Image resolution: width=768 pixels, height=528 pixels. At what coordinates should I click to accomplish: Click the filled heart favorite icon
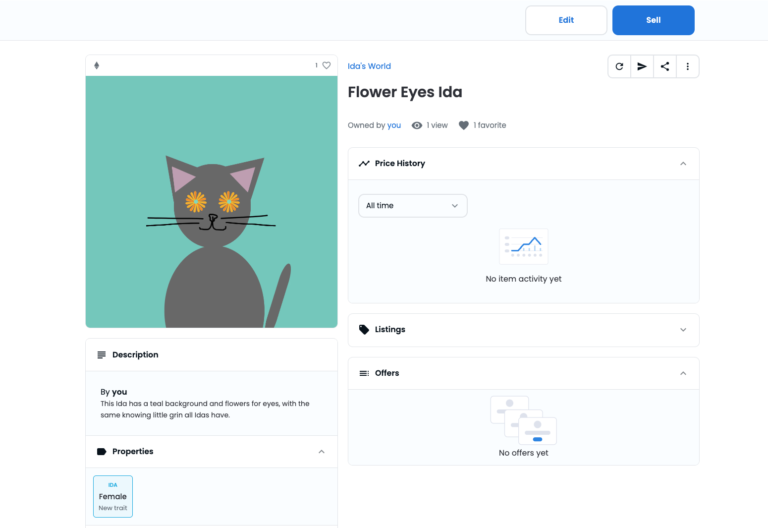tap(463, 125)
